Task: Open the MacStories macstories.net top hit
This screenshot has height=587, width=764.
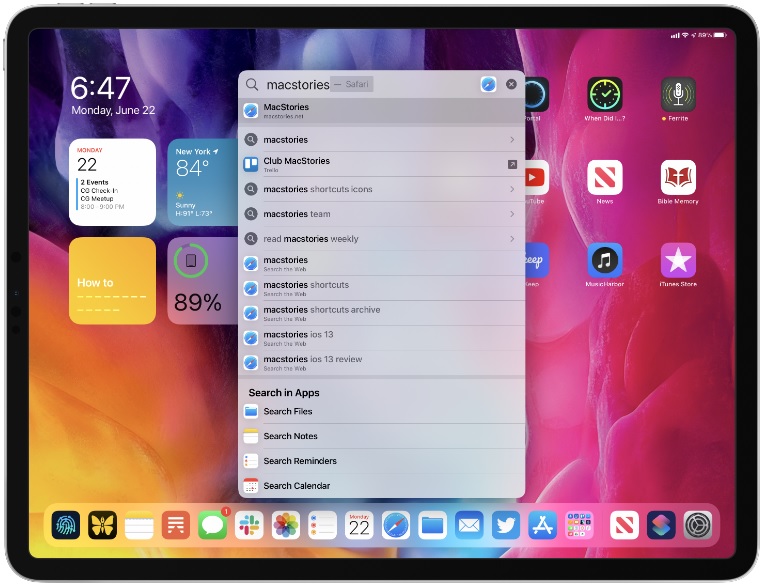Action: (x=382, y=111)
